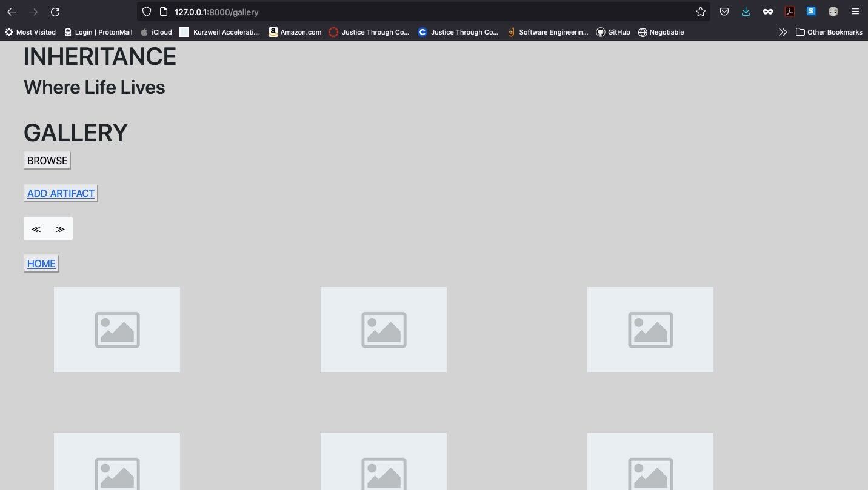868x490 pixels.
Task: Open the round profile avatar icon
Action: (x=833, y=12)
